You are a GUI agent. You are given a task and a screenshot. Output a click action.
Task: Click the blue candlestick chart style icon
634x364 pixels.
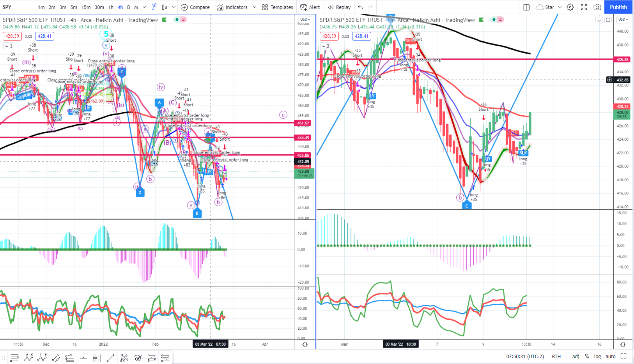pyautogui.click(x=154, y=7)
